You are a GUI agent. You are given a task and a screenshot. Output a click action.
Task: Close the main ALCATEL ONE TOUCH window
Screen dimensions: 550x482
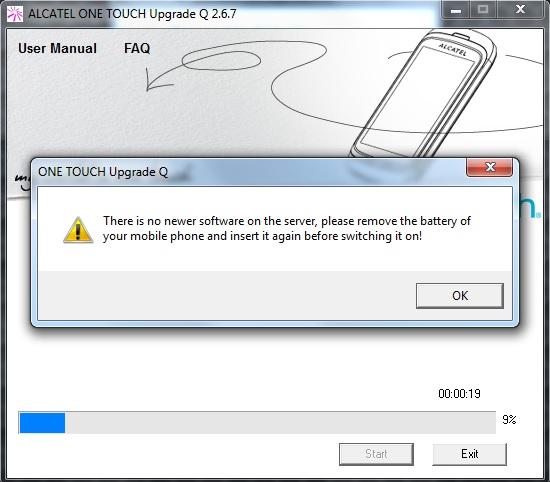coord(521,10)
